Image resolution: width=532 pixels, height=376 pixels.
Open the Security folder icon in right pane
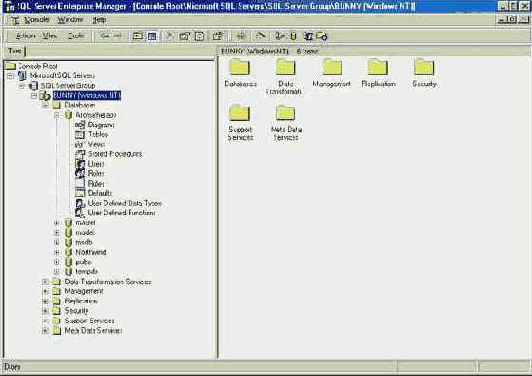click(x=424, y=67)
